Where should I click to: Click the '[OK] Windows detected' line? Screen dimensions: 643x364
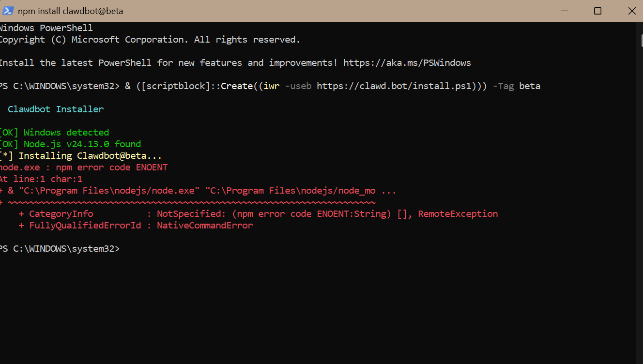pyautogui.click(x=54, y=133)
